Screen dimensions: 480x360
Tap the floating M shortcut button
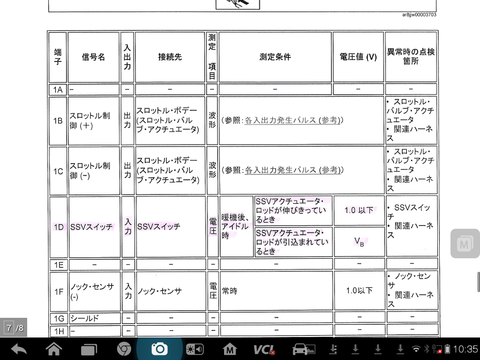pos(465,243)
